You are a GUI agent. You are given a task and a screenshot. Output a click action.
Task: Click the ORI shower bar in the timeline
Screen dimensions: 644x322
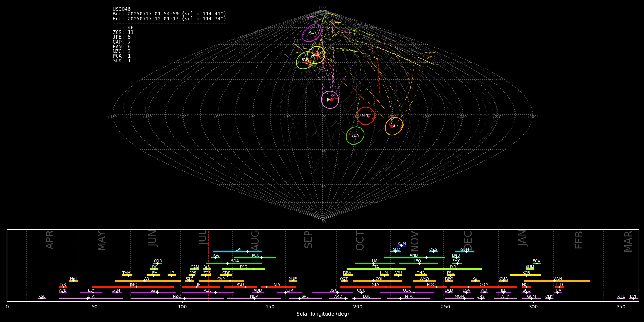tap(378, 281)
